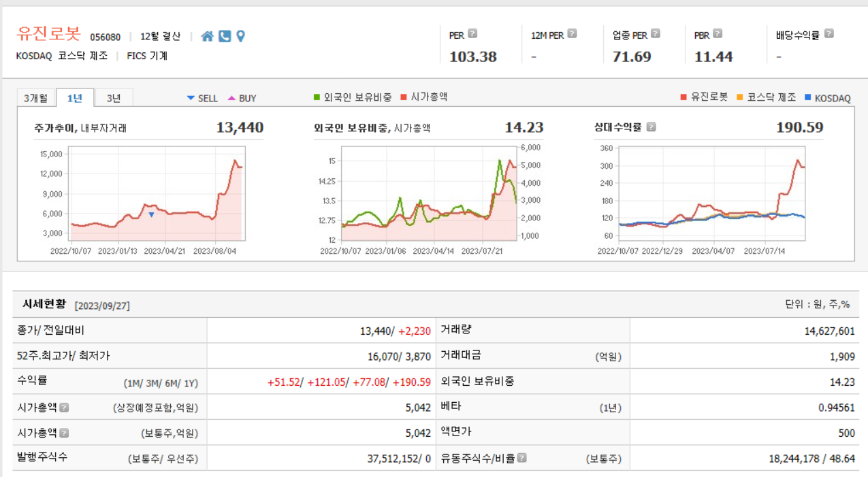Open the PER help question-mark icon

pos(472,33)
